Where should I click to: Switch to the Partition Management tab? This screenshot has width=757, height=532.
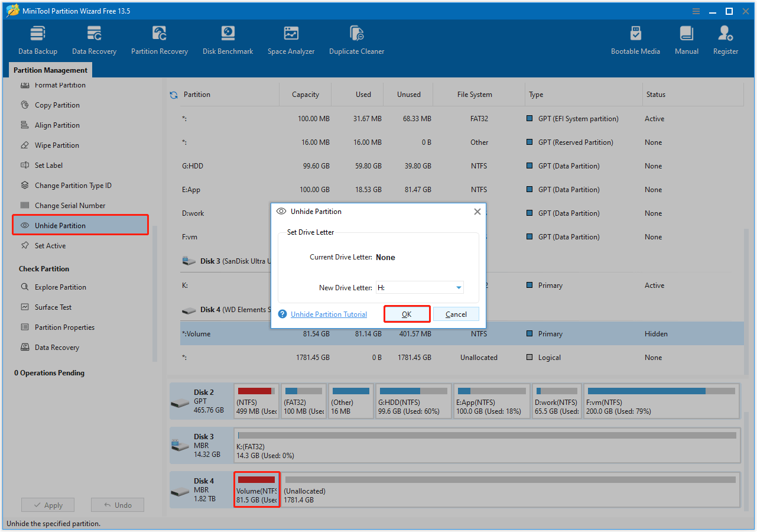[x=50, y=70]
